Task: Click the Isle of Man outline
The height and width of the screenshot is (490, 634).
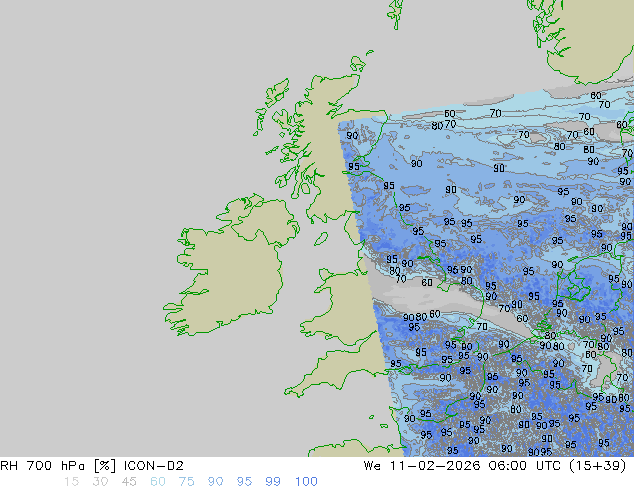Action: [x=321, y=239]
